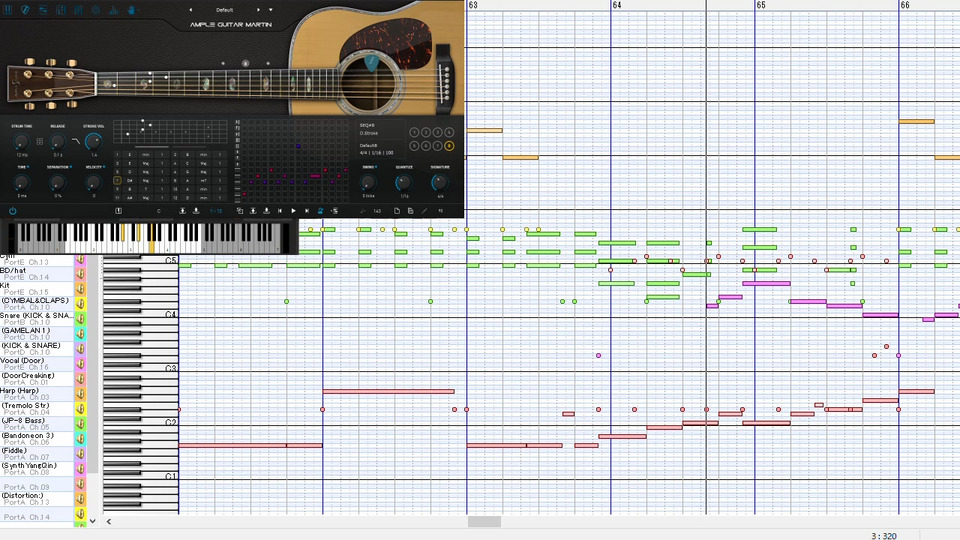Select pattern slot 1
Viewport: 960px width, 540px height.
point(414,132)
